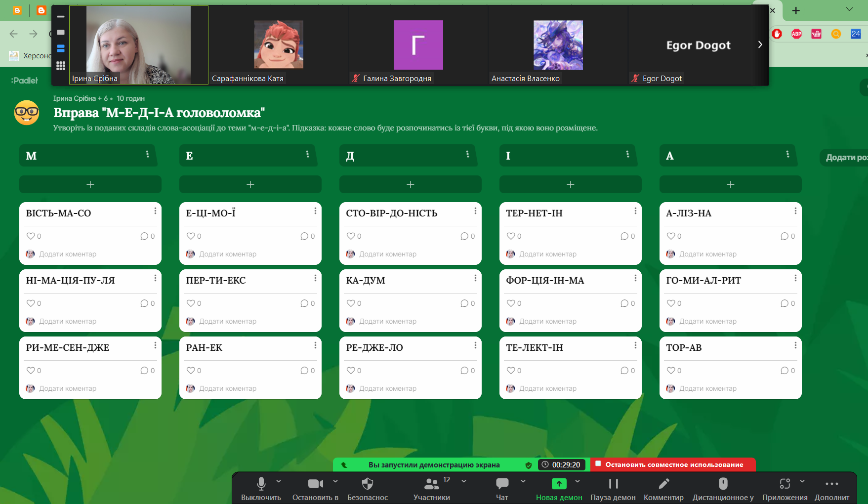Add comment on РИ-МЕ-СЕН-ДЖЕ post
868x504 pixels.
[x=68, y=388]
